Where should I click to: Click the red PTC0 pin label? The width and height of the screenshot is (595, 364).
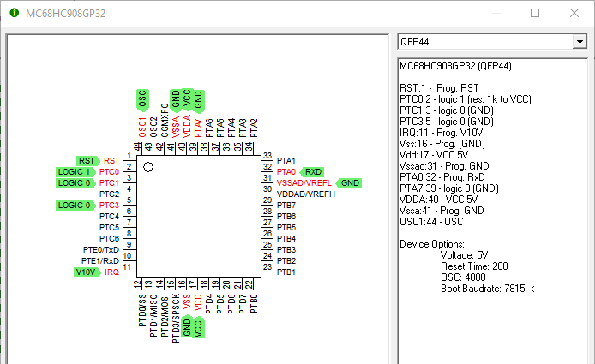tap(109, 172)
